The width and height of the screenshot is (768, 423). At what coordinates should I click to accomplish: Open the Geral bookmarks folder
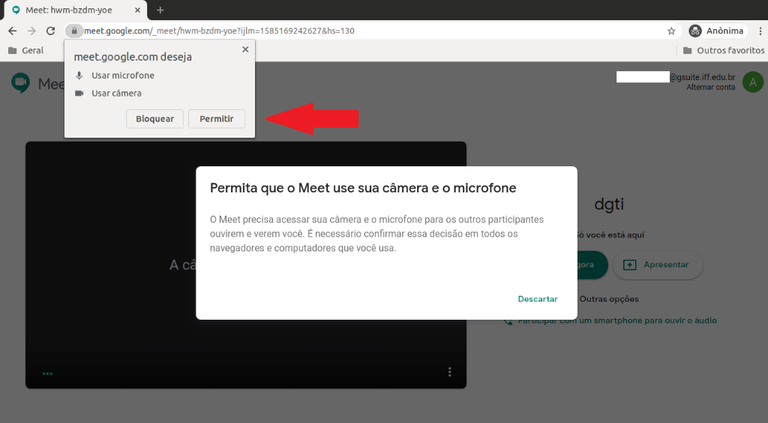pos(25,50)
